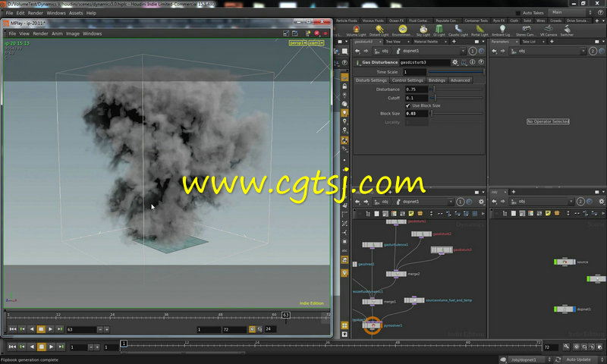This screenshot has height=364, width=607.
Task: Click the pyrosolver1 node
Action: click(373, 326)
